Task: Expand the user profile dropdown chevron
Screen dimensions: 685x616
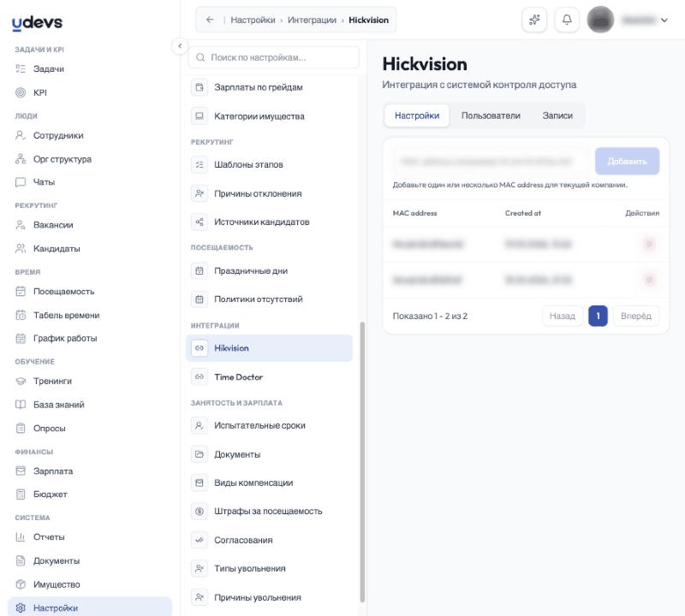Action: pyautogui.click(x=664, y=20)
